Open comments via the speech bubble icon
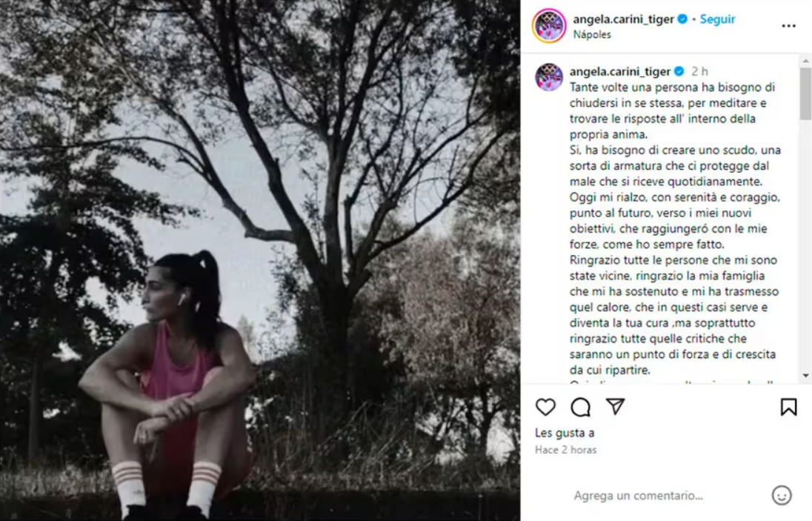Viewport: 812px width, 521px height. pos(581,407)
